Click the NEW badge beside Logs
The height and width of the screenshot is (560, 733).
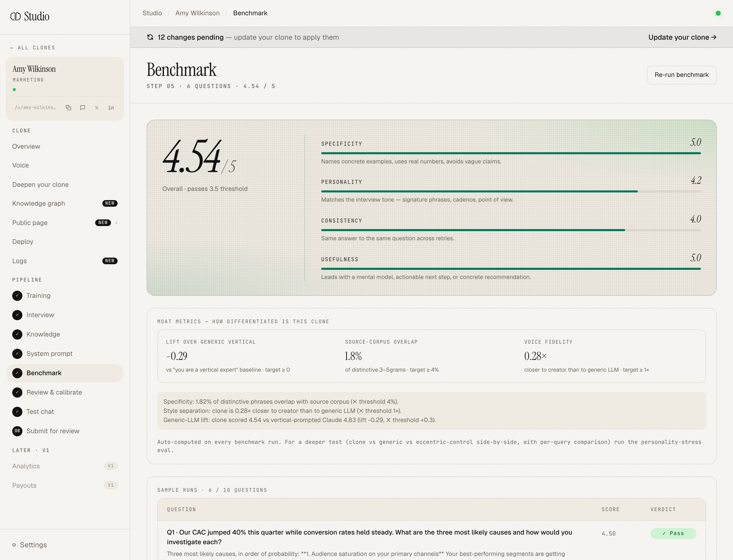click(110, 261)
